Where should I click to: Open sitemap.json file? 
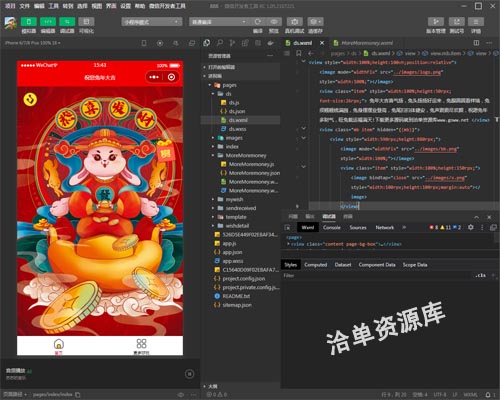(237, 305)
